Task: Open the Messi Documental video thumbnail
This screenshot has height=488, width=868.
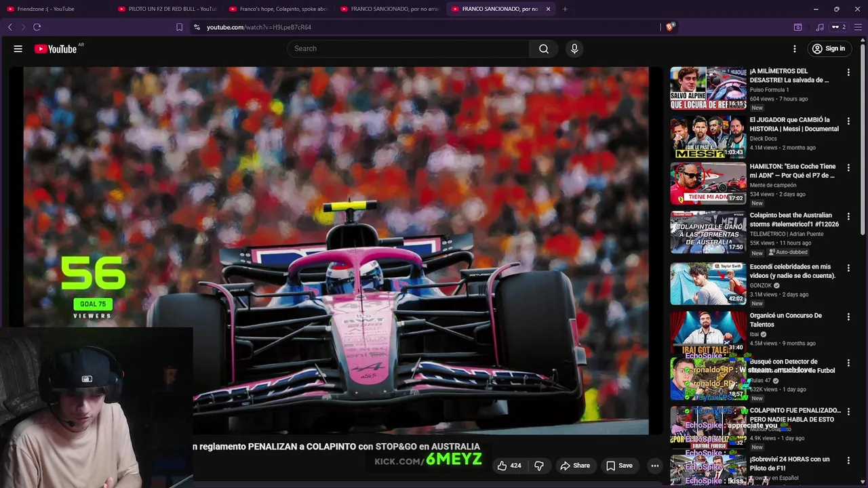Action: click(x=708, y=137)
